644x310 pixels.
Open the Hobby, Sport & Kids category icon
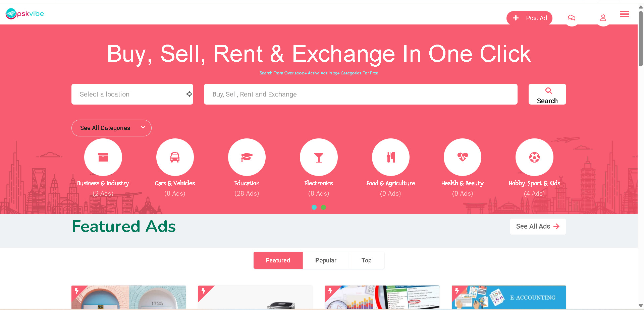534,157
